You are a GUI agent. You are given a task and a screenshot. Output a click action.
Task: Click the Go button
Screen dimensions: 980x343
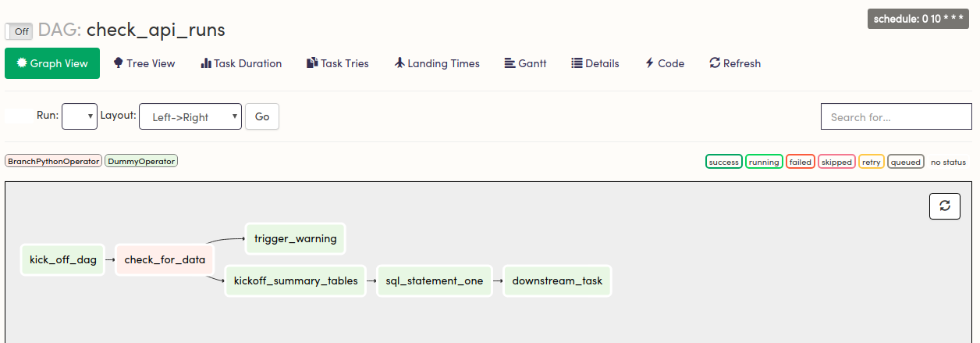262,116
